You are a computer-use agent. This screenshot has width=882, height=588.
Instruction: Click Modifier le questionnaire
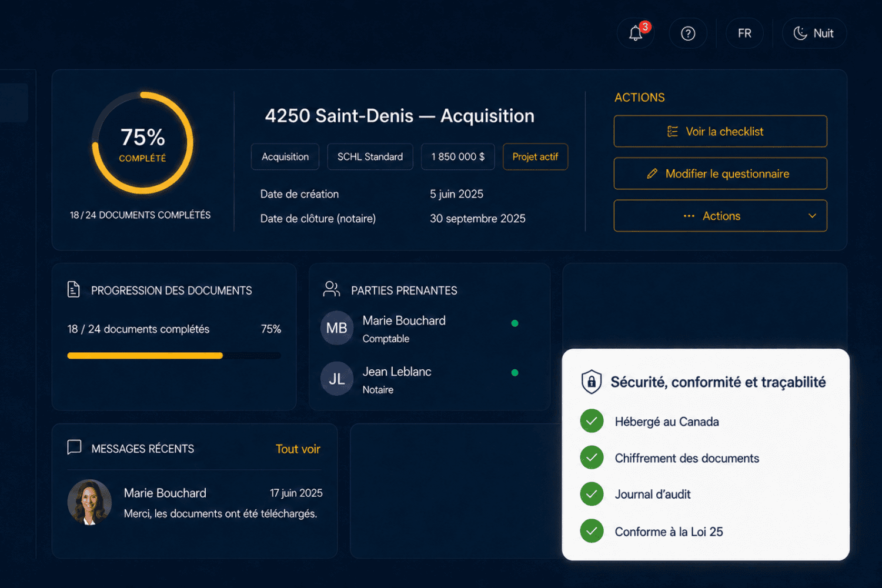pyautogui.click(x=720, y=173)
